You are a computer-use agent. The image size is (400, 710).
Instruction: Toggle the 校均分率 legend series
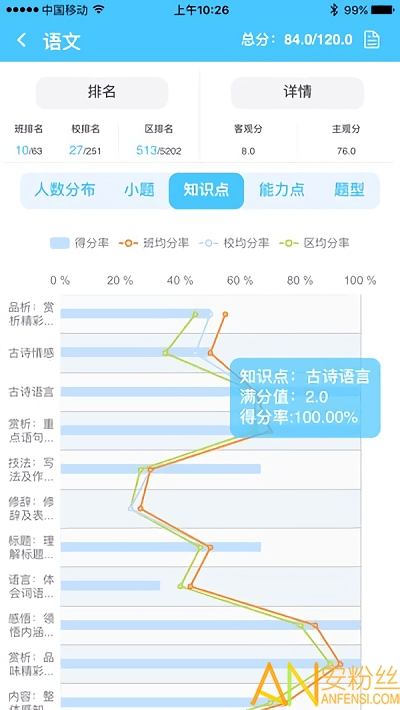point(234,243)
